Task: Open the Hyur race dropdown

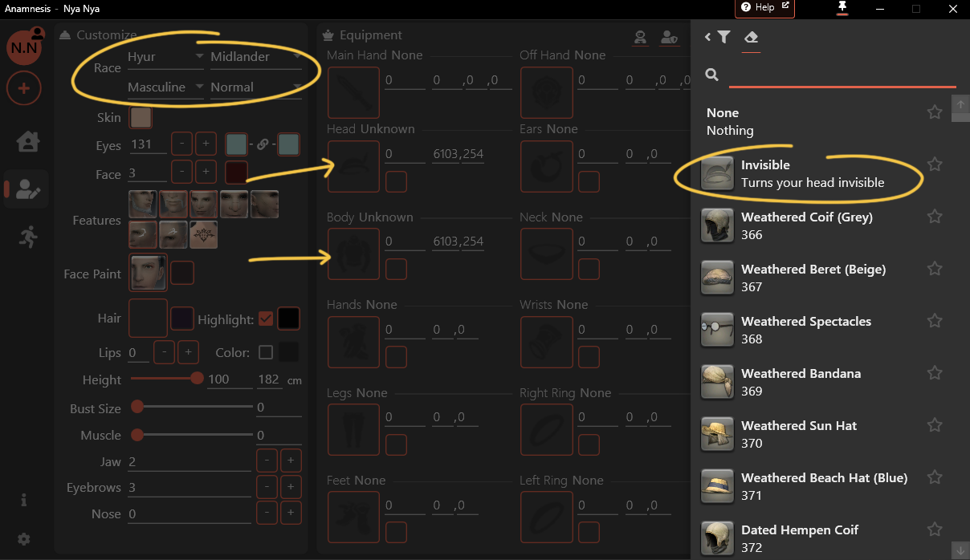Action: [165, 57]
